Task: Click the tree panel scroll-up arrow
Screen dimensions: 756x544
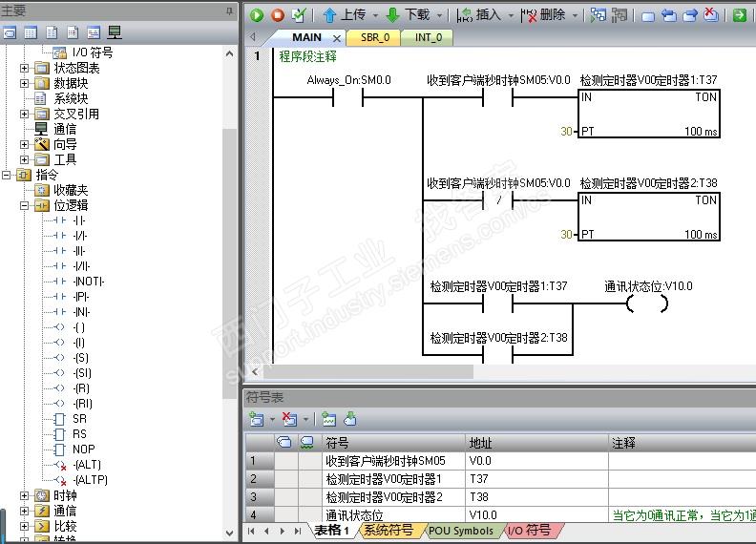Action: point(229,54)
